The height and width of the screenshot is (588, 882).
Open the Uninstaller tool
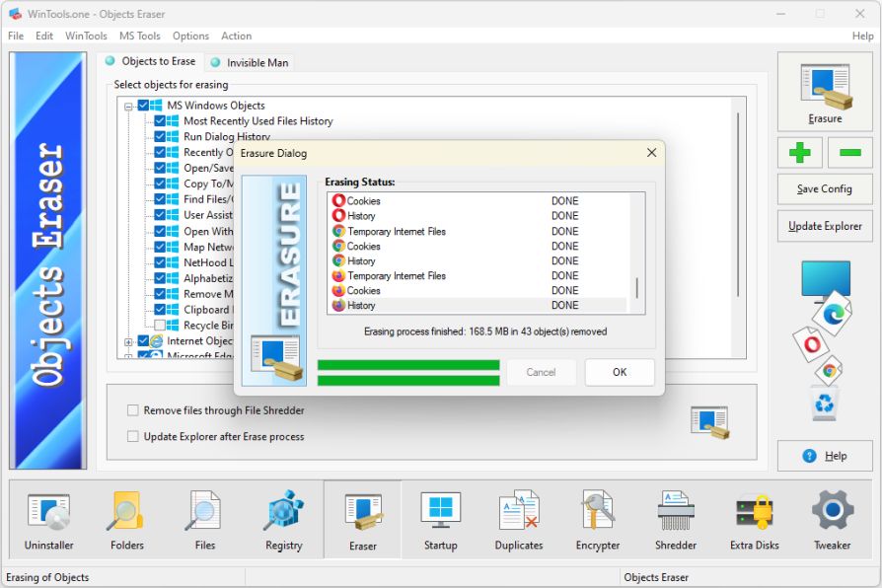click(x=49, y=520)
